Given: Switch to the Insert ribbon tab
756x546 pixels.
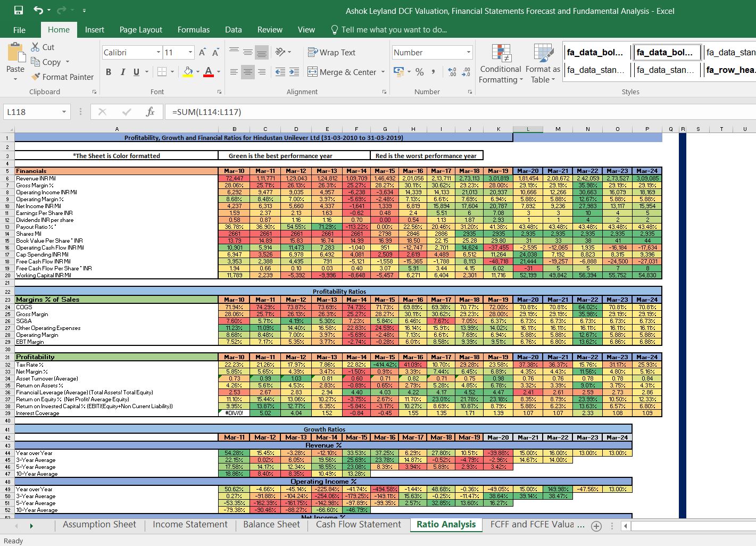Looking at the screenshot, I should tap(95, 30).
